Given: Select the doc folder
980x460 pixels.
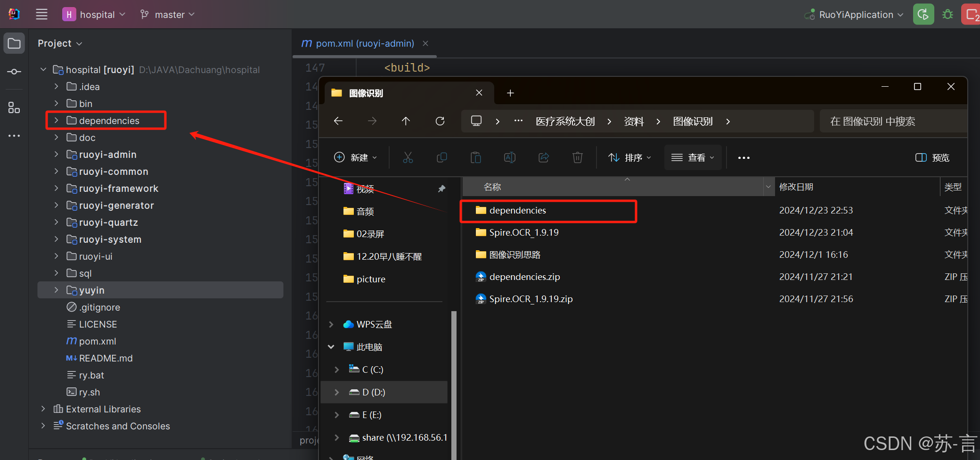Looking at the screenshot, I should [87, 138].
